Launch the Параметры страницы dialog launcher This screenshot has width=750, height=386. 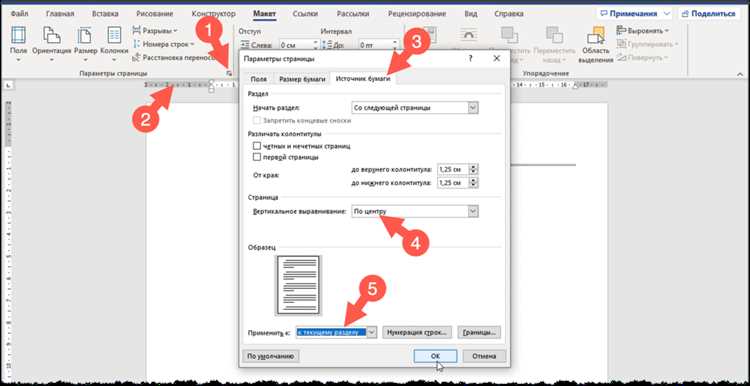[x=229, y=73]
